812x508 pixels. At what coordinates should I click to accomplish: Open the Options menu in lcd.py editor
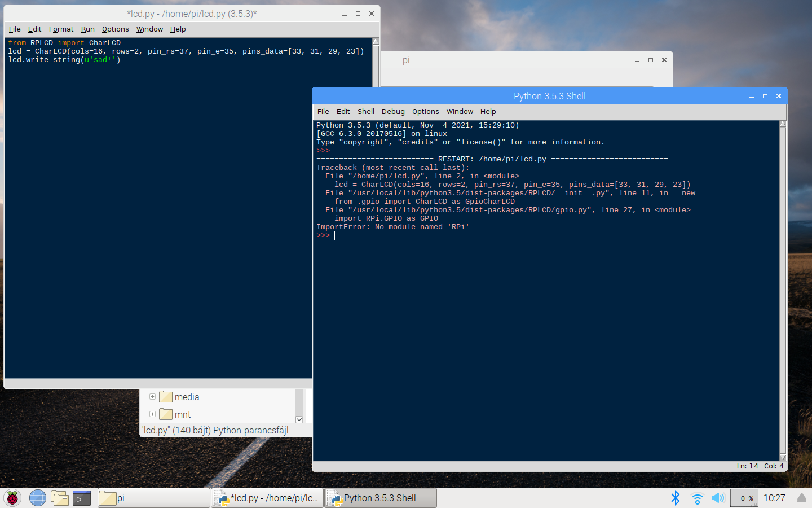click(x=115, y=29)
